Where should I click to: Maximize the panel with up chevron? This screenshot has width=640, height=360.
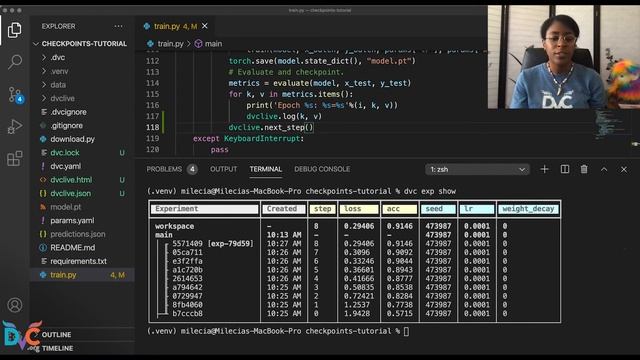[604, 169]
